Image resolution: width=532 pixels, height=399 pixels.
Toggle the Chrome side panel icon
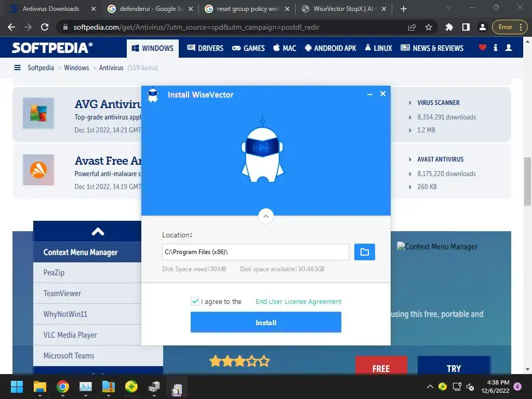tap(466, 27)
